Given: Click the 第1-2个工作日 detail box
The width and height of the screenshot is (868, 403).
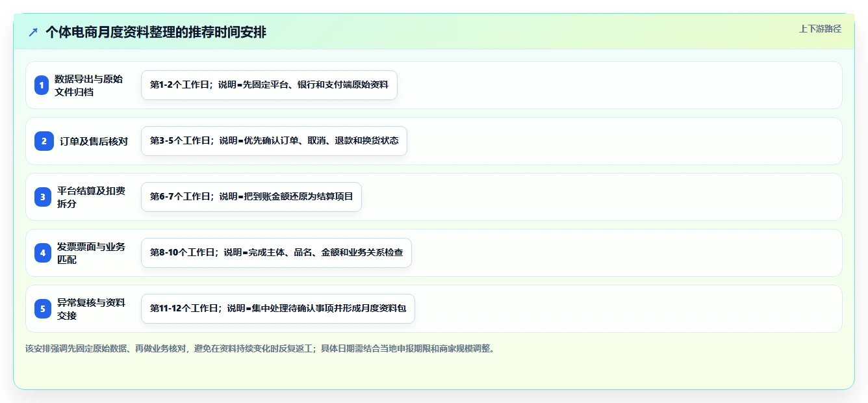Looking at the screenshot, I should (269, 85).
